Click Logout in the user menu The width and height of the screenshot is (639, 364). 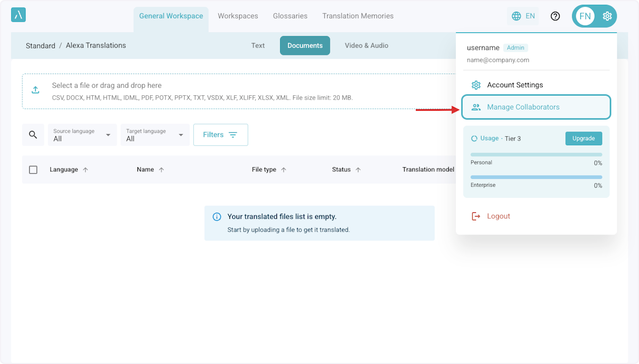[x=498, y=216]
